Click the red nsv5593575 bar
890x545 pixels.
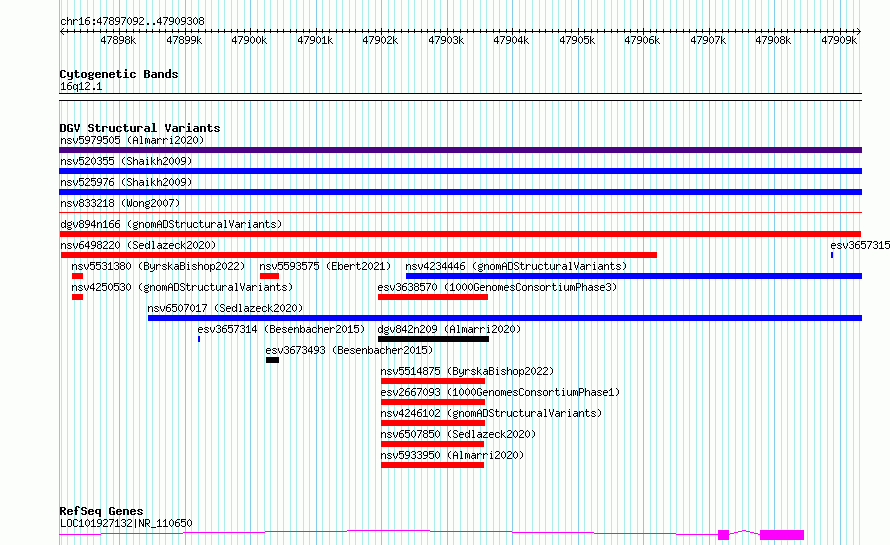pyautogui.click(x=270, y=276)
